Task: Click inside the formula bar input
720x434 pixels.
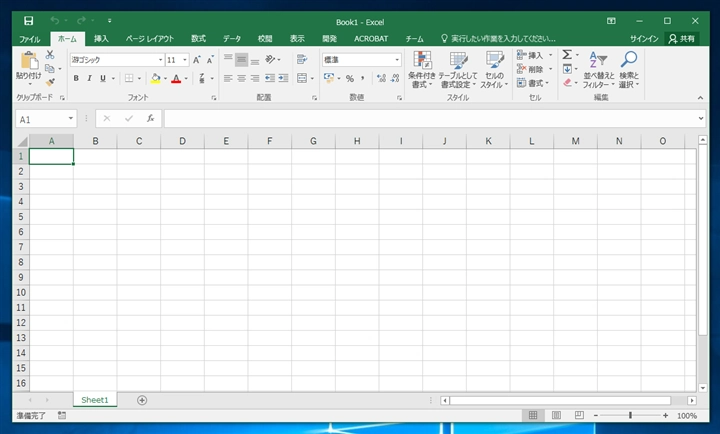Action: tap(431, 118)
